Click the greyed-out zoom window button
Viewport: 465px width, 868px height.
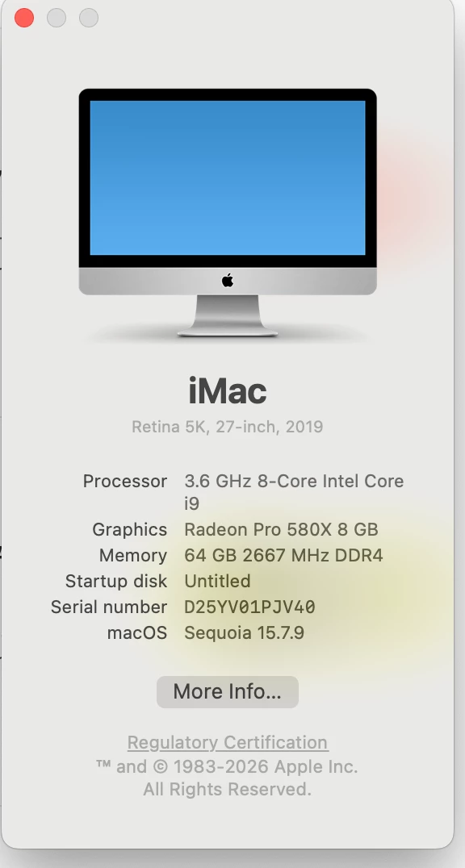(x=89, y=18)
